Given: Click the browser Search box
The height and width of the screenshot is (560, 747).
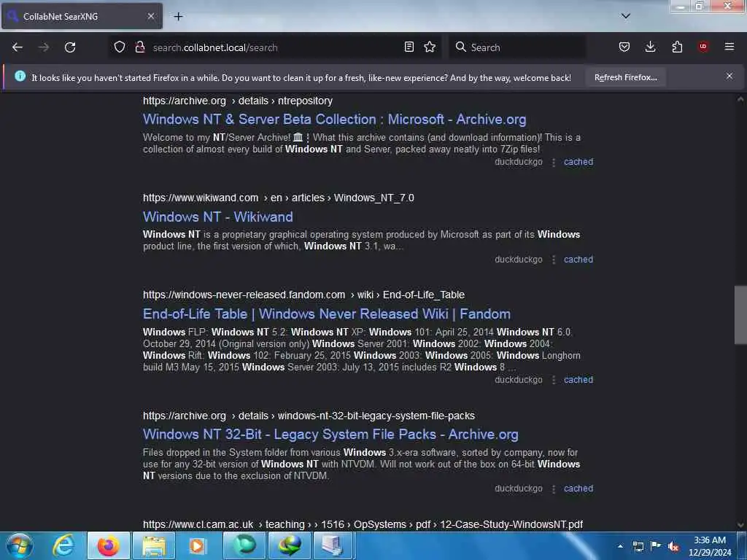Looking at the screenshot, I should tap(517, 47).
